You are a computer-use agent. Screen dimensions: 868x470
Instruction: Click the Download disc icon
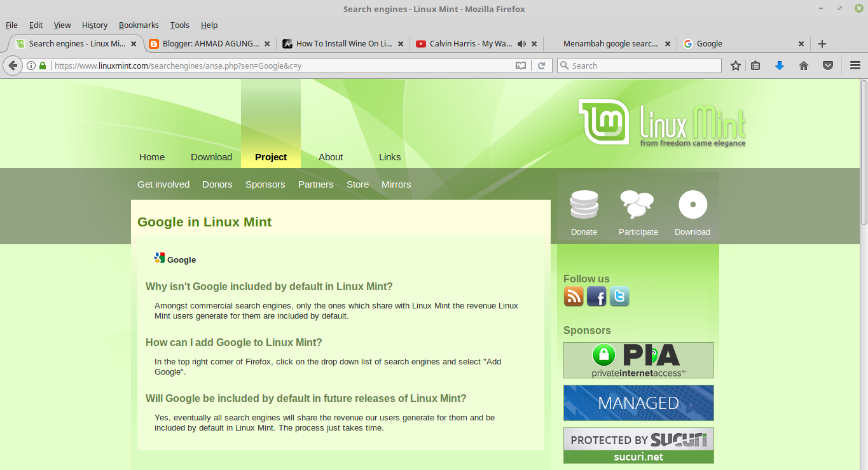(692, 205)
